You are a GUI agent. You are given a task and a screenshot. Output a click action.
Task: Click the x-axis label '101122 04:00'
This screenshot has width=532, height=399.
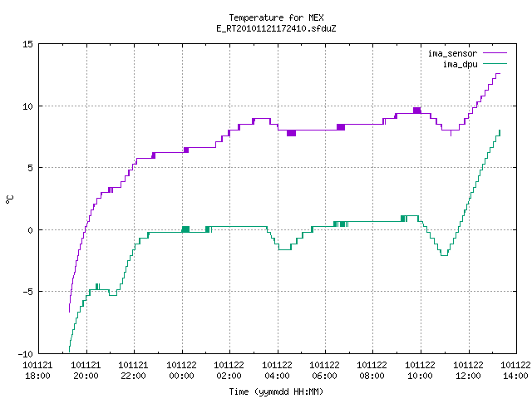coord(277,371)
